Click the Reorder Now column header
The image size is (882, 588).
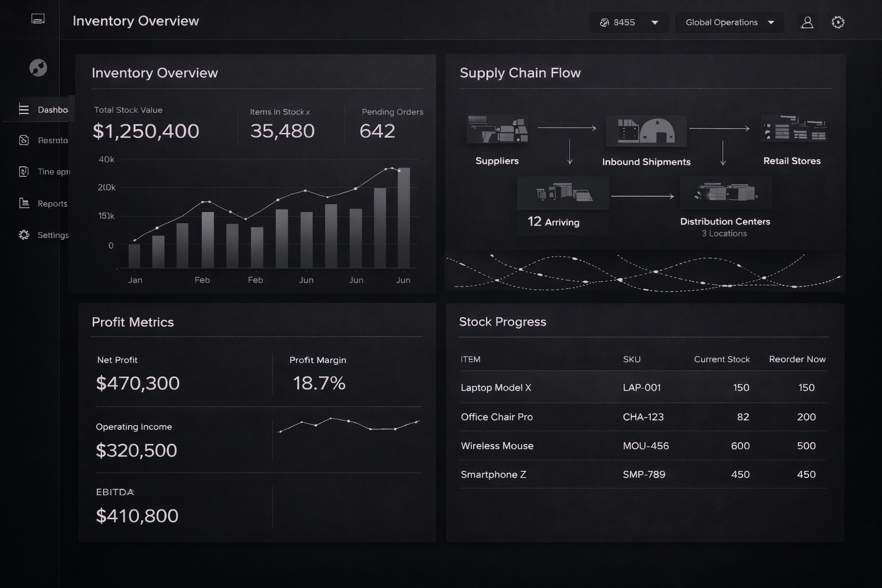point(797,359)
